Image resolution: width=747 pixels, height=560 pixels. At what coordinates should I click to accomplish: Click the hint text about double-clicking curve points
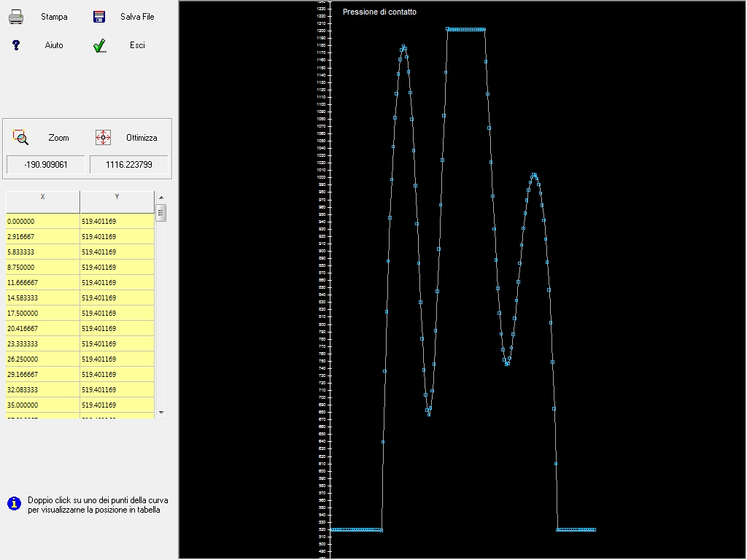tap(98, 505)
